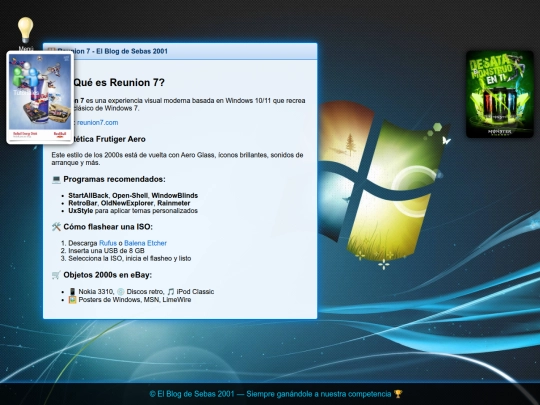
Task: Follow the Balena Etcher link
Action: (145, 243)
